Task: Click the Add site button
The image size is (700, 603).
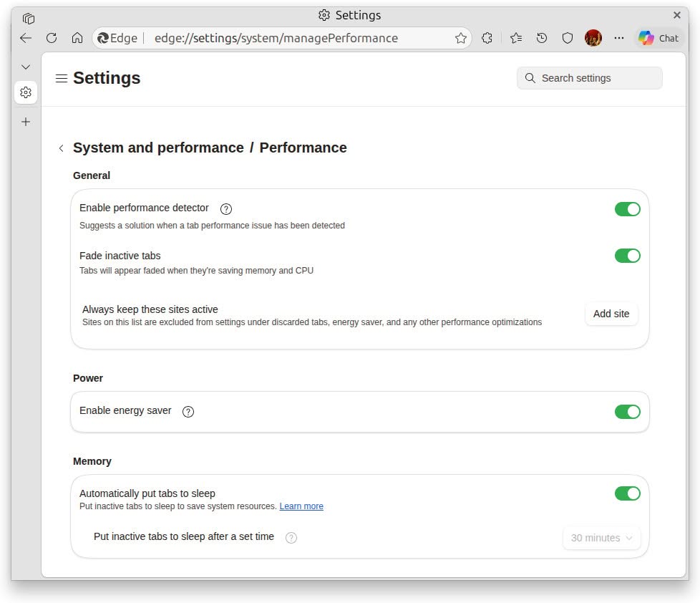Action: (611, 314)
